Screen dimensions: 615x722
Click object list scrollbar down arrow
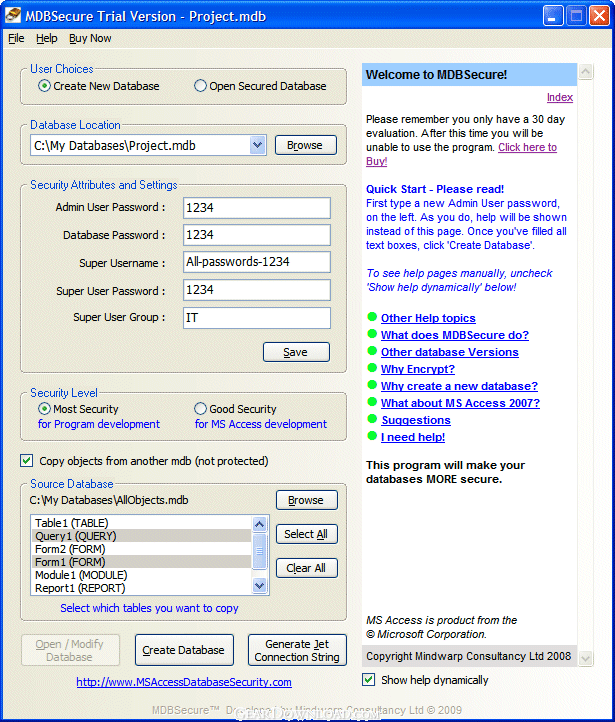260,586
